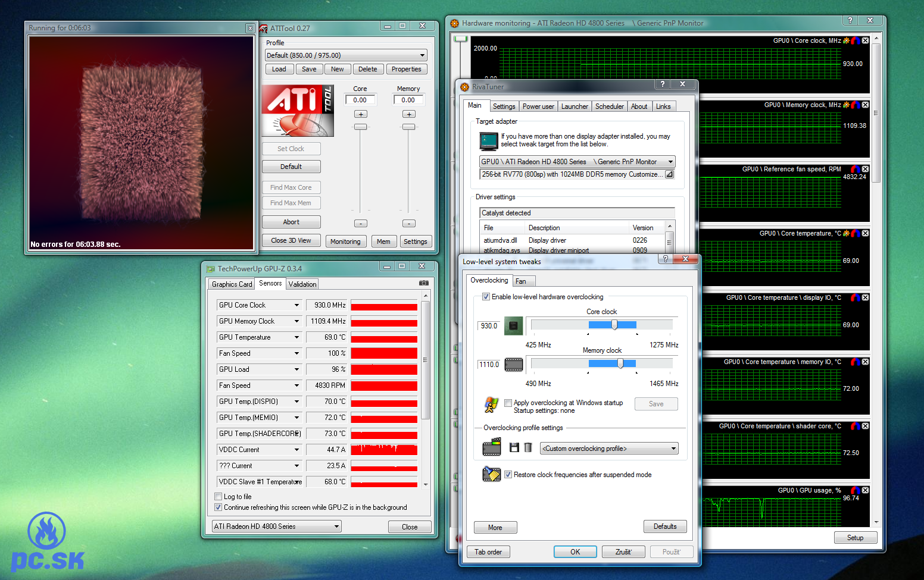Image resolution: width=924 pixels, height=580 pixels.
Task: Enable Log to file in GPU-Z
Action: tap(218, 497)
